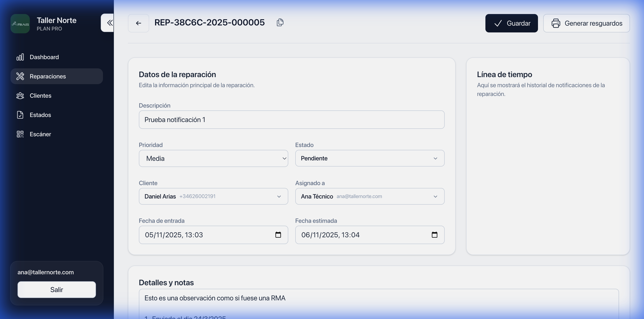Screen dimensions: 644x319
Task: Collapse the sidebar with the double chevron
Action: pos(110,23)
